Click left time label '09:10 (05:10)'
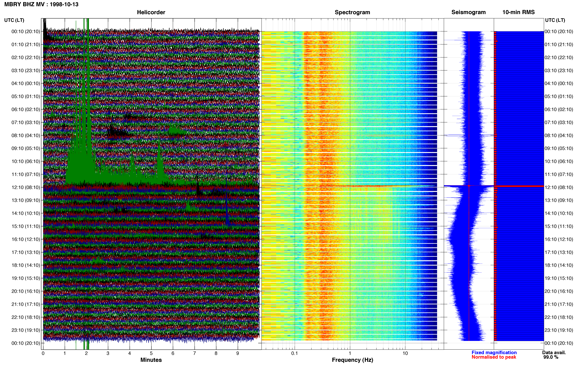Viewport: 588px width, 368px height. click(26, 148)
